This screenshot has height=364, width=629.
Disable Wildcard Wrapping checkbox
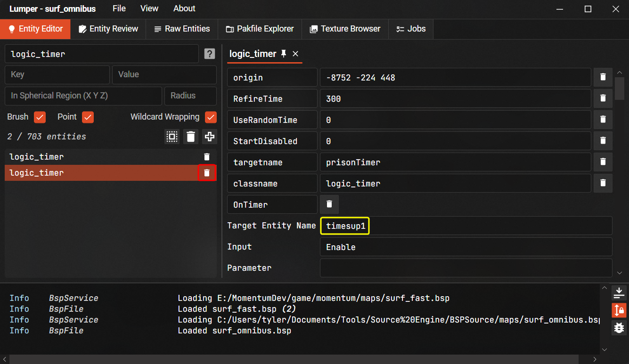point(211,117)
